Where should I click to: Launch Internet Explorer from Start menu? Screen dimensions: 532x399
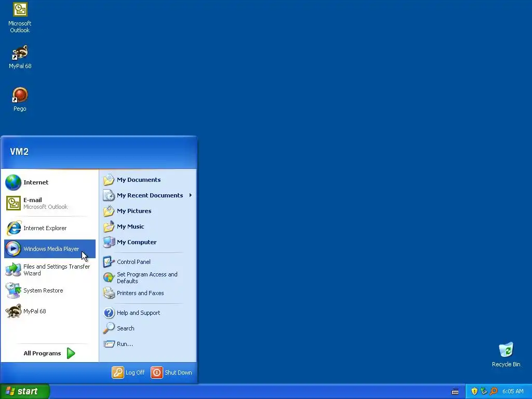[49, 228]
